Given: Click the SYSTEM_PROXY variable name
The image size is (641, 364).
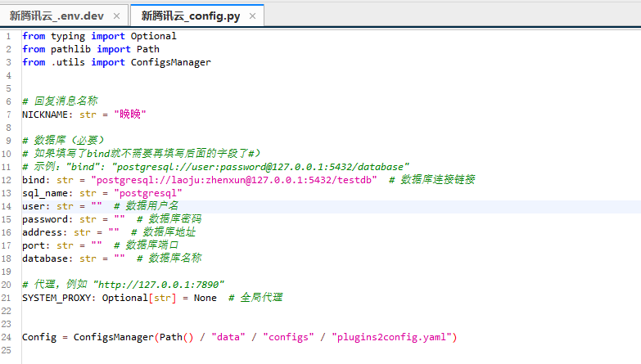Looking at the screenshot, I should (x=56, y=298).
